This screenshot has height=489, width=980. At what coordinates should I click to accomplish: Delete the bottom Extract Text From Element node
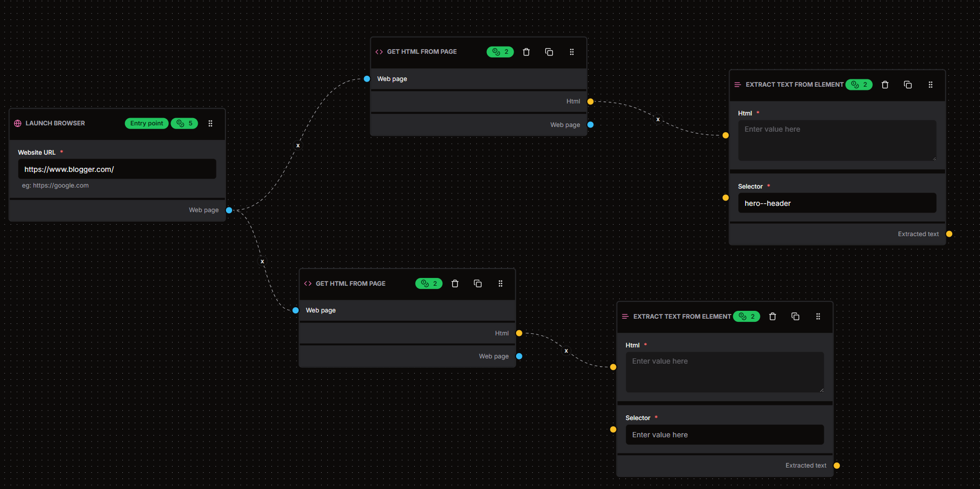point(772,317)
